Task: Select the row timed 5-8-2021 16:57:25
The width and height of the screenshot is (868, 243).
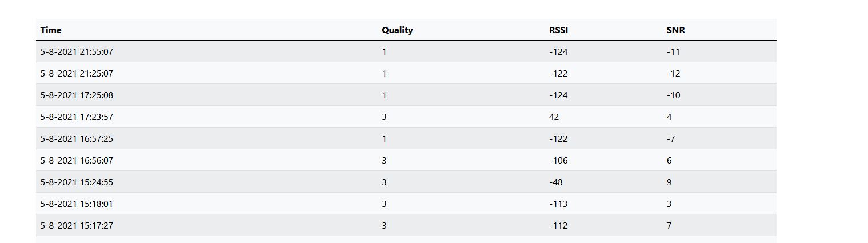Action: tap(406, 138)
